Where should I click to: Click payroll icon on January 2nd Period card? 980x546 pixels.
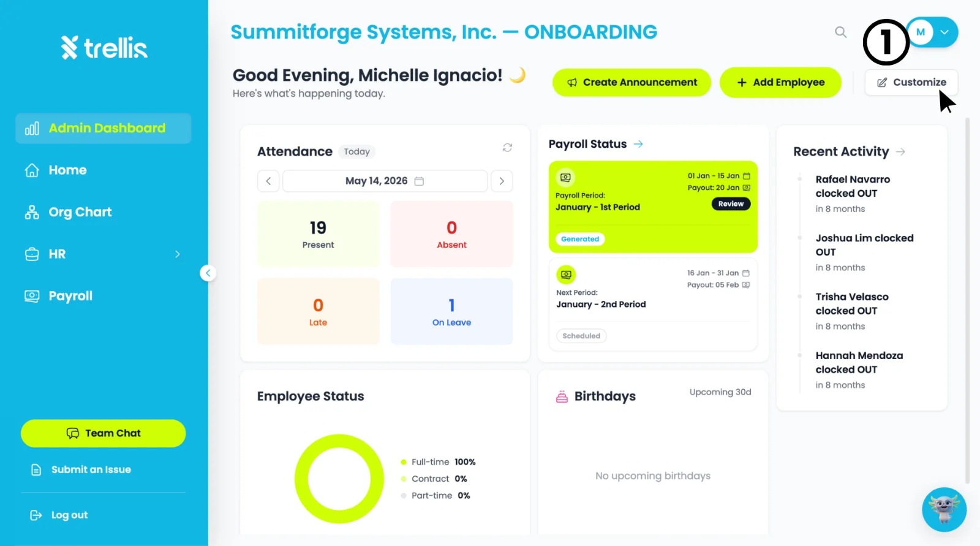tap(566, 275)
